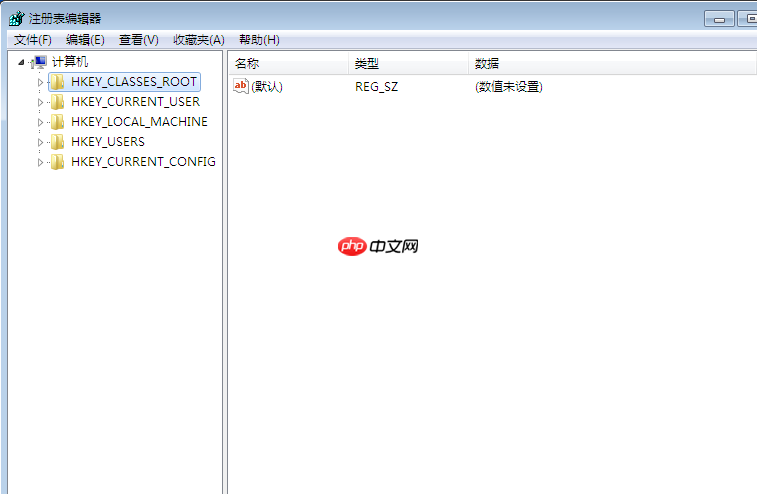
Task: Click the HKEY_CLASSES_ROOT folder icon
Action: click(x=57, y=82)
